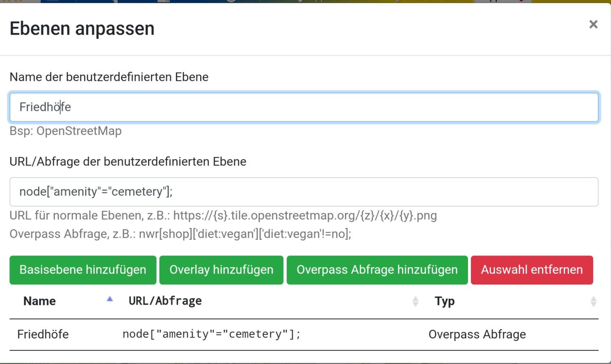Click the blue sort arrow beside Name

click(110, 299)
